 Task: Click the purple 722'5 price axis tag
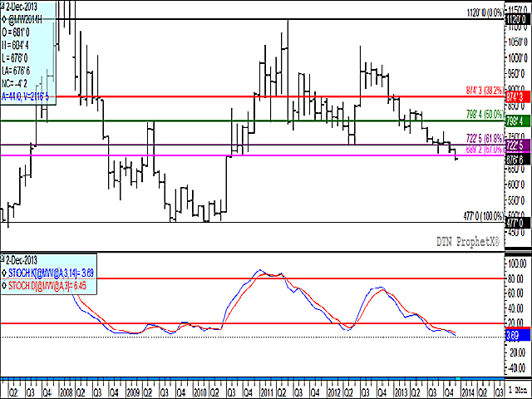[x=518, y=145]
